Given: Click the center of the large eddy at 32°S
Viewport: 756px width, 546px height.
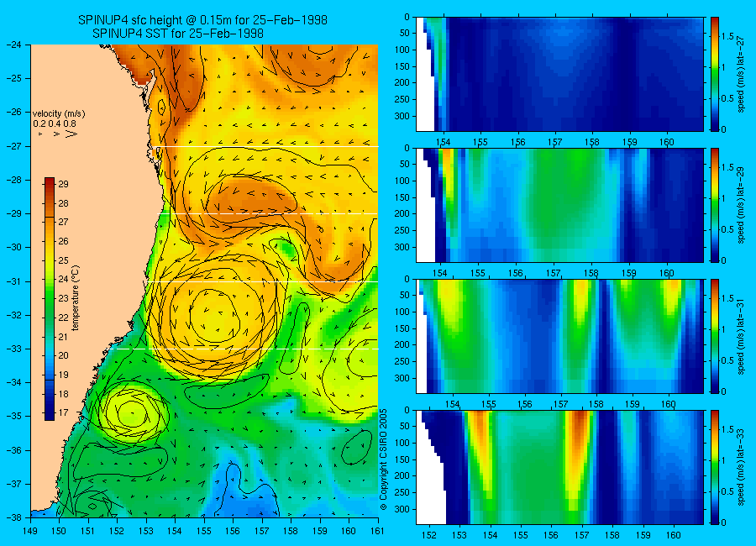Looking at the screenshot, I should (x=214, y=316).
